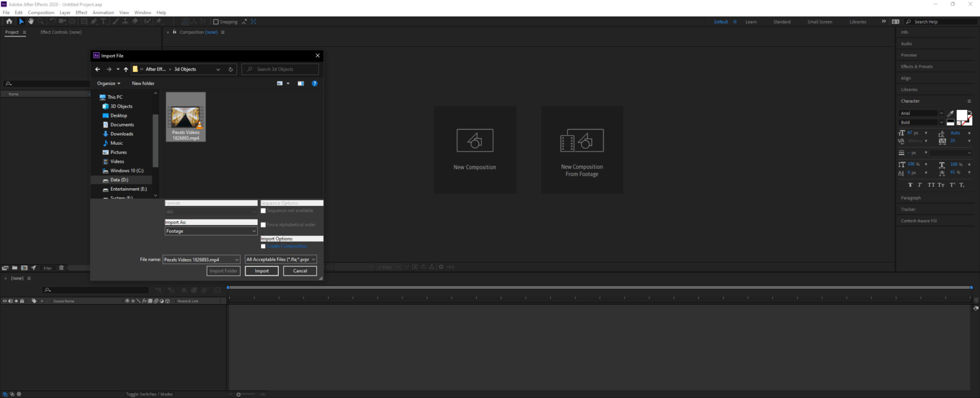Select the Home tool in the toolbar
Screen dimensions: 980x398
[9, 21]
